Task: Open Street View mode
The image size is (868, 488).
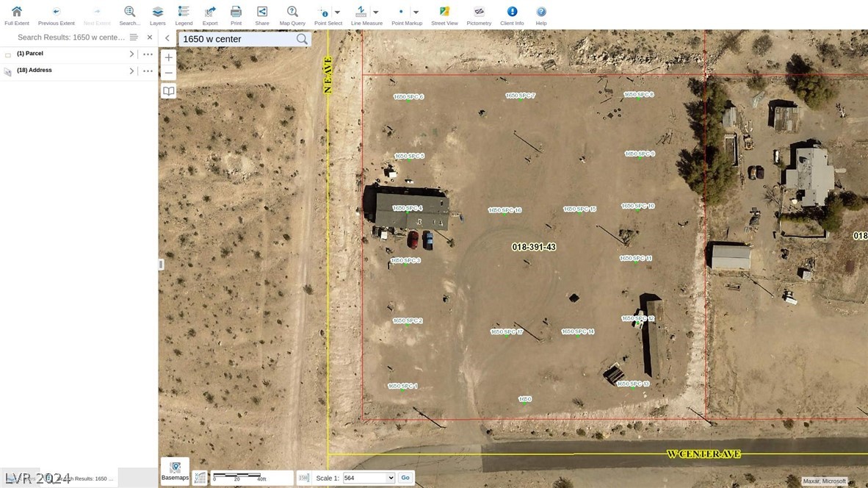Action: (444, 12)
